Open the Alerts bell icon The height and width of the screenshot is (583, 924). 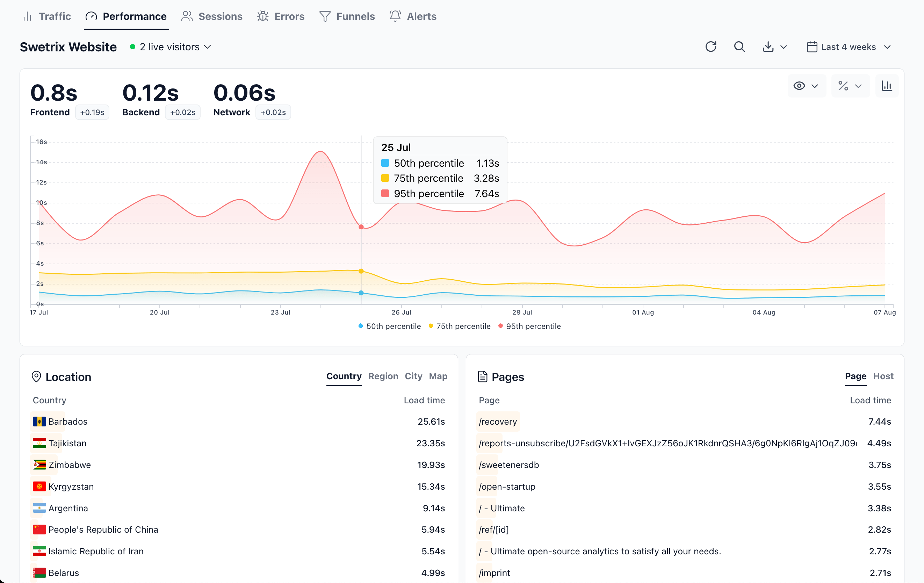tap(395, 16)
